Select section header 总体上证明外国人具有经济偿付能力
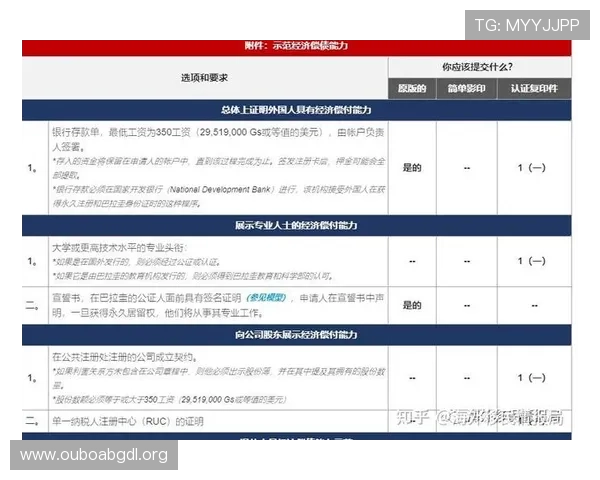 pyautogui.click(x=297, y=110)
